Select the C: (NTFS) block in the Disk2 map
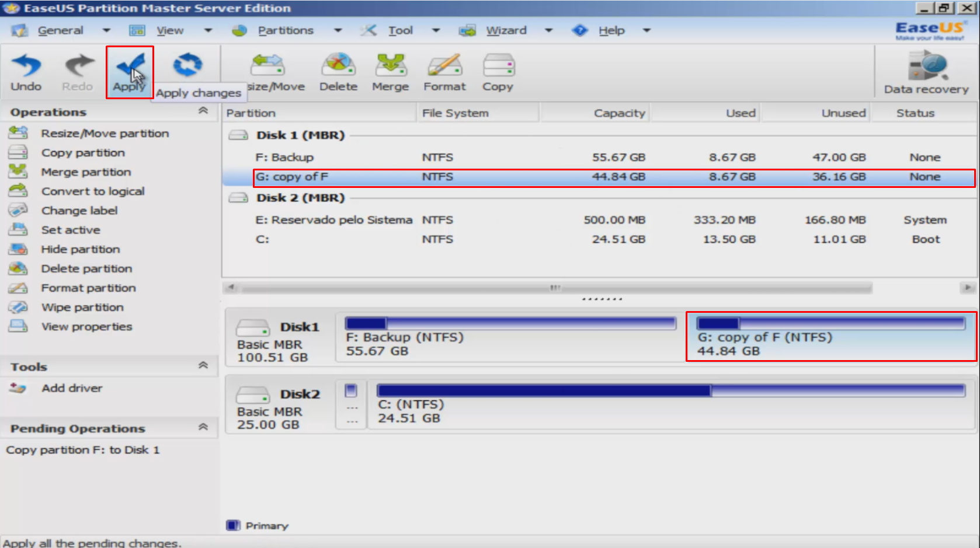This screenshot has height=548, width=980. (670, 404)
